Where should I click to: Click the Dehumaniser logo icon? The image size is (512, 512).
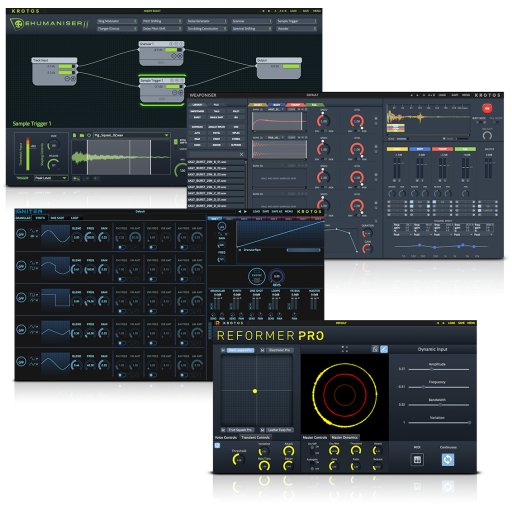17,24
